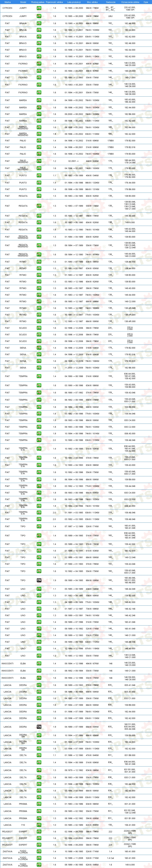The width and height of the screenshot is (152, 868).
Task: Click the fuel icon in the Fiat Tipo 52kW / 71KM row
Action: pyautogui.click(x=39, y=526)
